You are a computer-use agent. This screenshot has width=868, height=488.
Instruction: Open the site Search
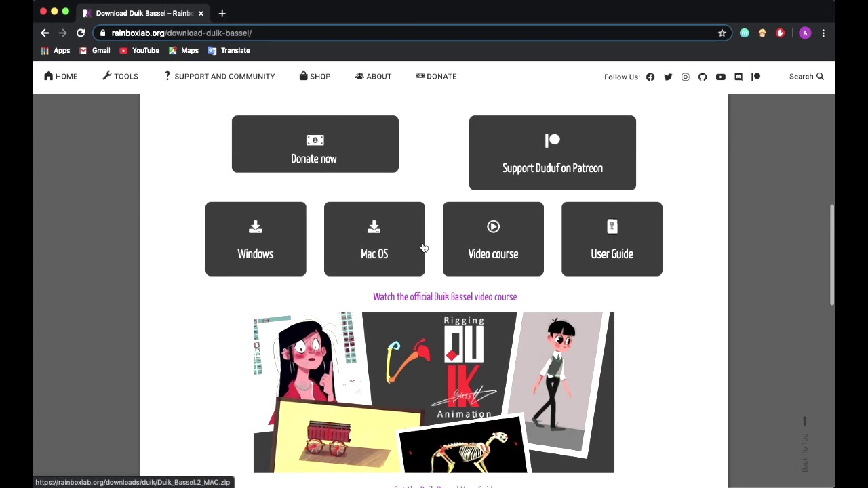coord(806,77)
